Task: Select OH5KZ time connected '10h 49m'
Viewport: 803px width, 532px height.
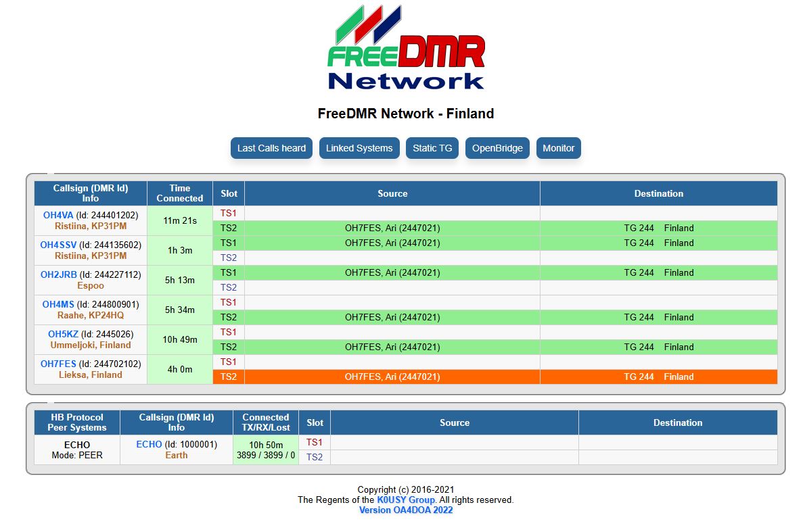Action: click(x=180, y=339)
